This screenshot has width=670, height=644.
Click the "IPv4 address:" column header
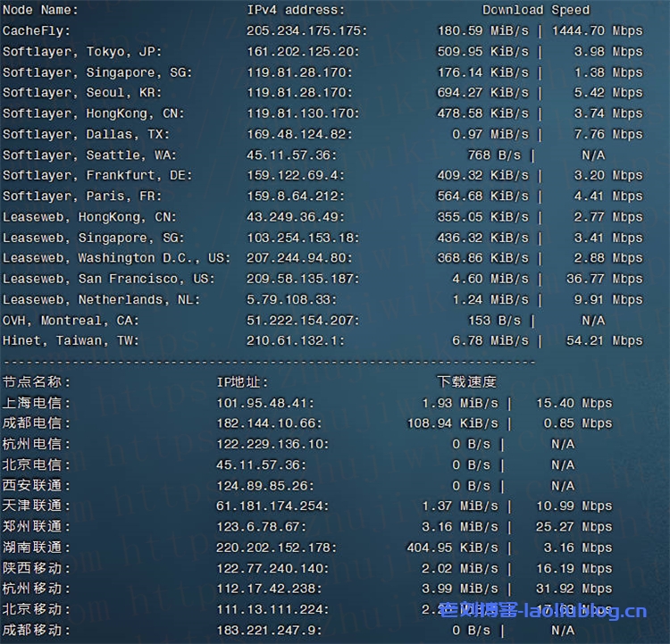pyautogui.click(x=296, y=10)
